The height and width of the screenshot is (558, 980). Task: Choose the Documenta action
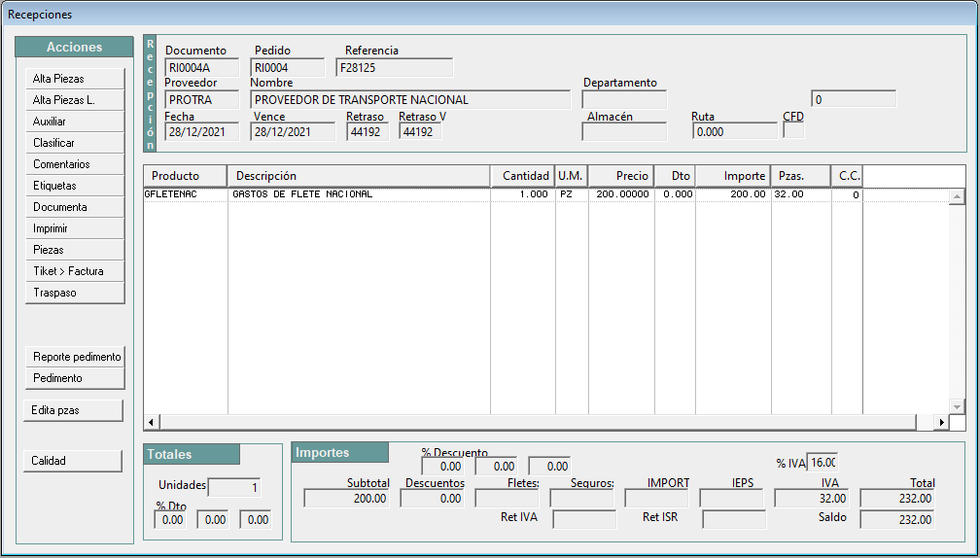(x=75, y=207)
